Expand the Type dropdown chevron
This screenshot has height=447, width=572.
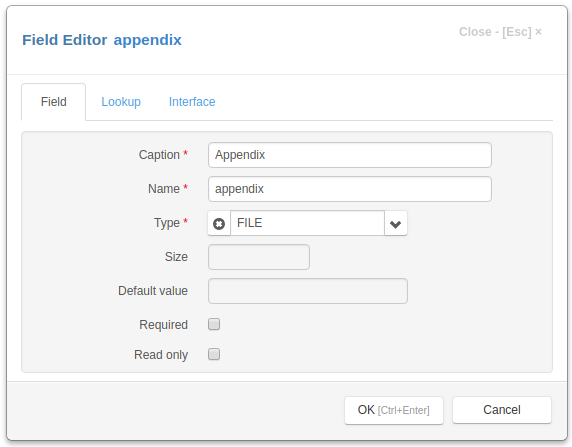coord(395,223)
